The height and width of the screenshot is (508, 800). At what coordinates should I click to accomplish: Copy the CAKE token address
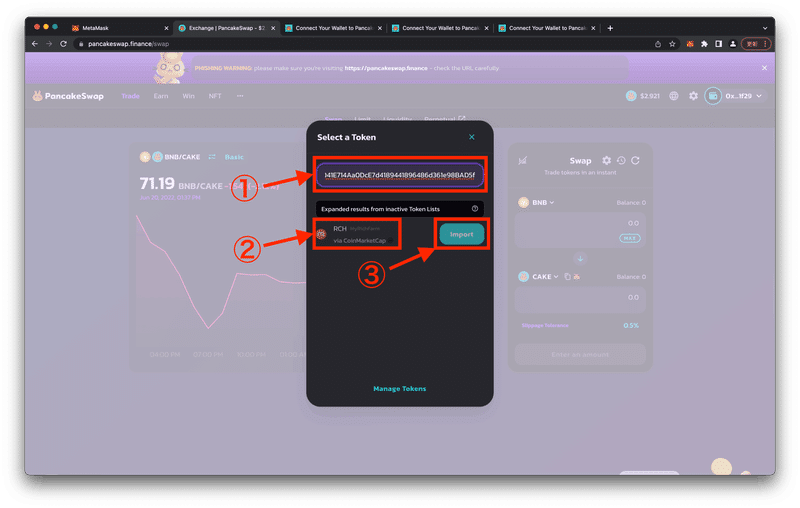click(567, 276)
